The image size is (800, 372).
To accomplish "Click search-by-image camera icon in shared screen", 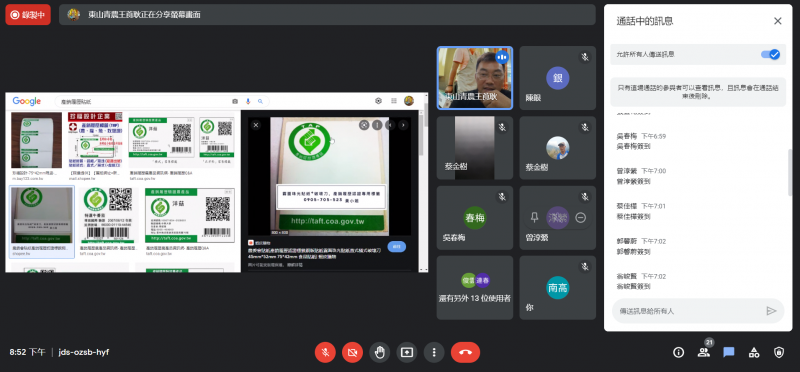I will tap(235, 101).
